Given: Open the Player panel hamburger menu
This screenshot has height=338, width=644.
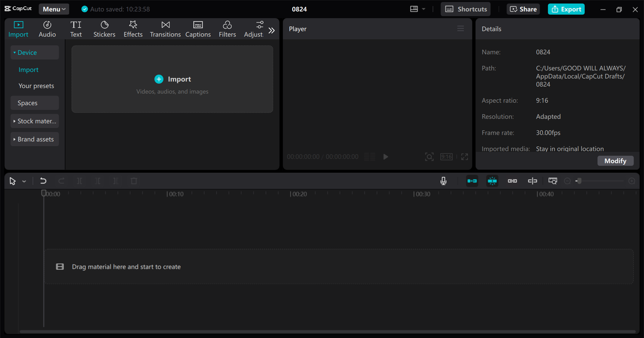Looking at the screenshot, I should (460, 29).
